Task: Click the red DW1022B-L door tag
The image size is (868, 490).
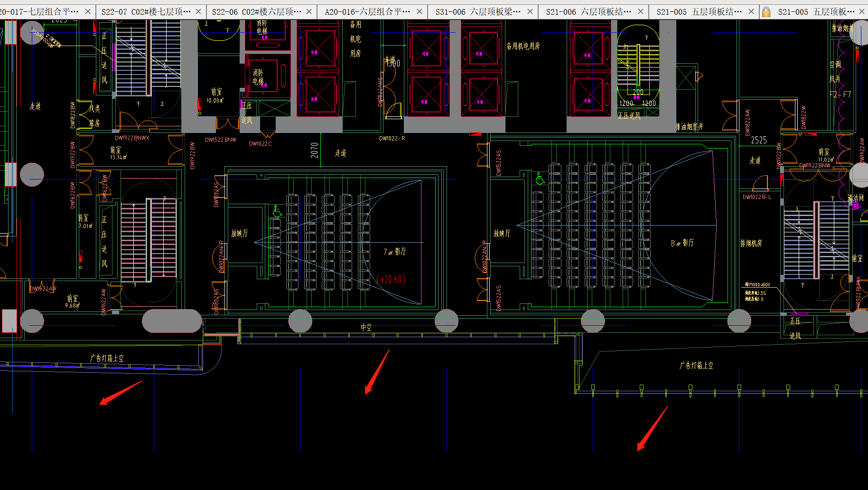Action: pyautogui.click(x=757, y=197)
